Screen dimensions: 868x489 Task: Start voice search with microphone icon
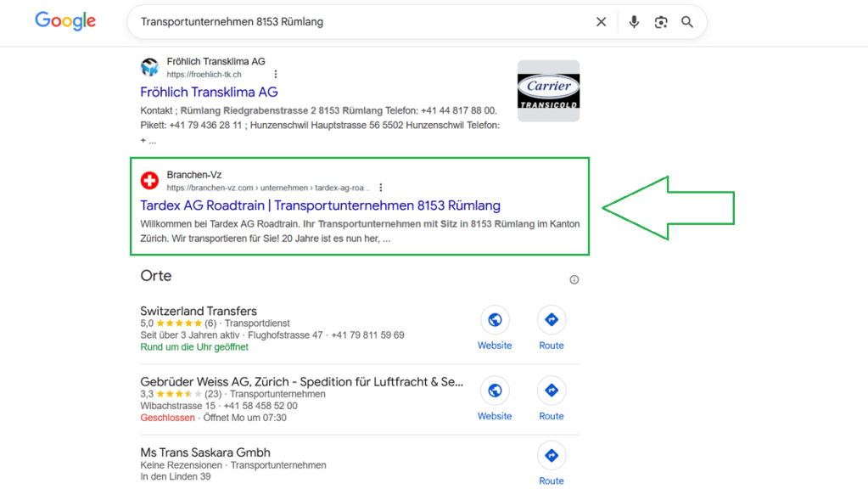[634, 22]
